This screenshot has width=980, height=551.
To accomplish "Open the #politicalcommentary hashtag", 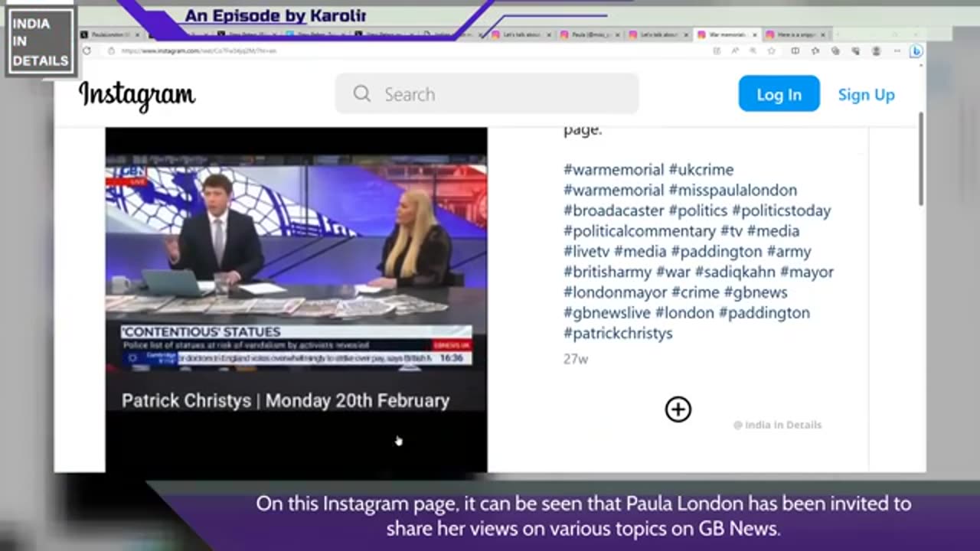I will coord(639,231).
